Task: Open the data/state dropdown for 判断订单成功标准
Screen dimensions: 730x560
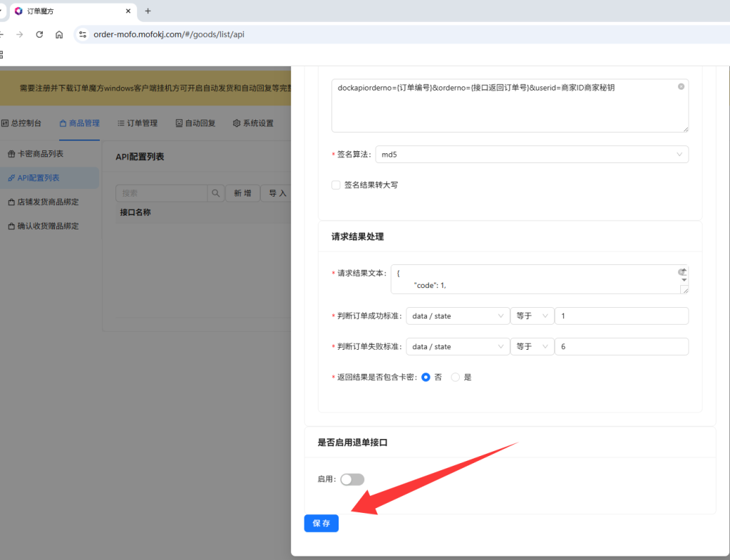Action: click(458, 316)
